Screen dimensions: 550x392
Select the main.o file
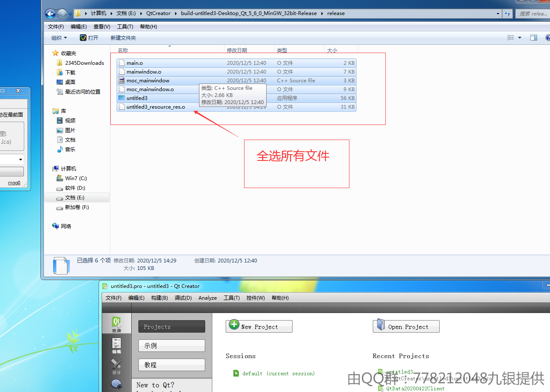click(x=237, y=63)
